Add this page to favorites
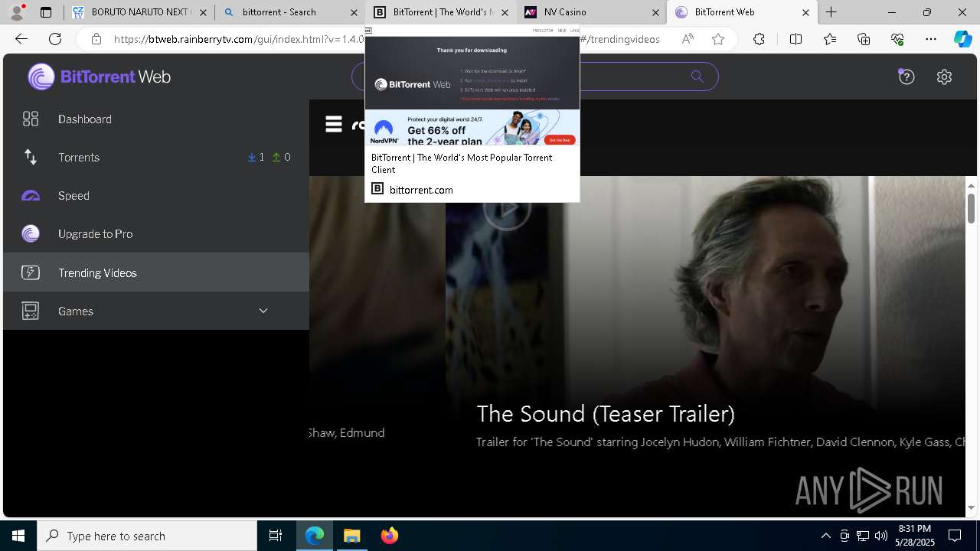The height and width of the screenshot is (551, 980). click(718, 39)
